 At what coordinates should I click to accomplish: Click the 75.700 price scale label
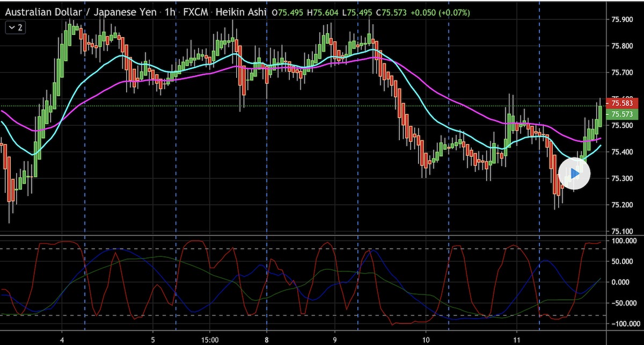(x=621, y=73)
